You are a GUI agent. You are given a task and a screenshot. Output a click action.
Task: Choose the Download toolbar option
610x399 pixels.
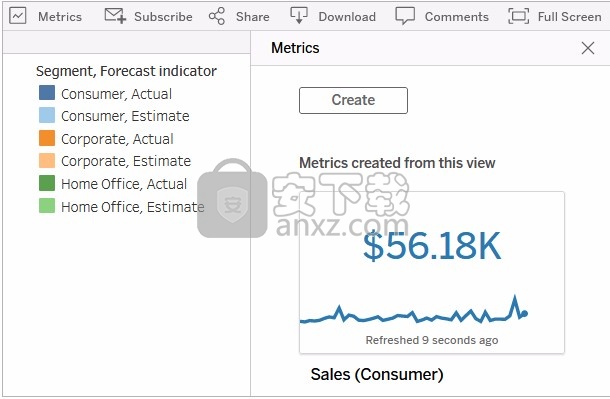tap(347, 17)
